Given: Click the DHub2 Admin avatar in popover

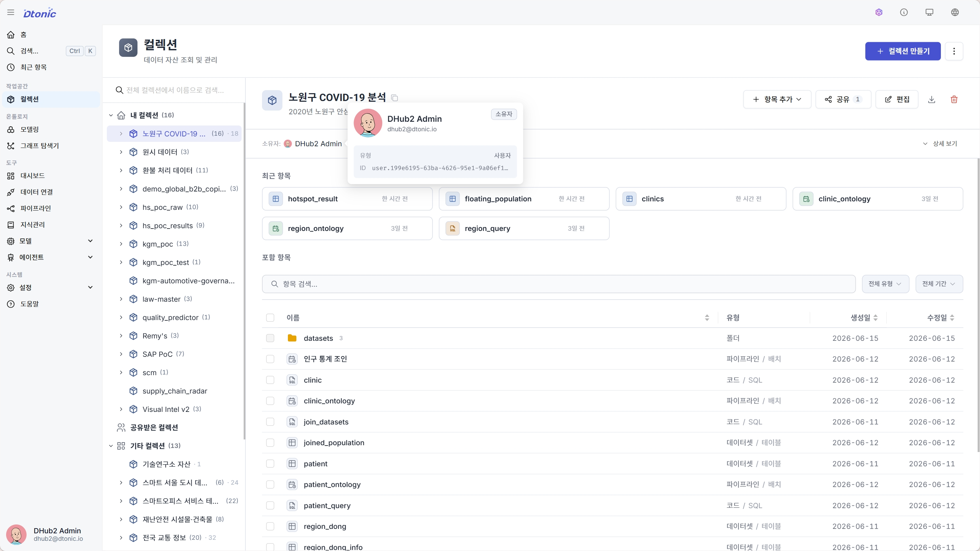Looking at the screenshot, I should pos(368,123).
